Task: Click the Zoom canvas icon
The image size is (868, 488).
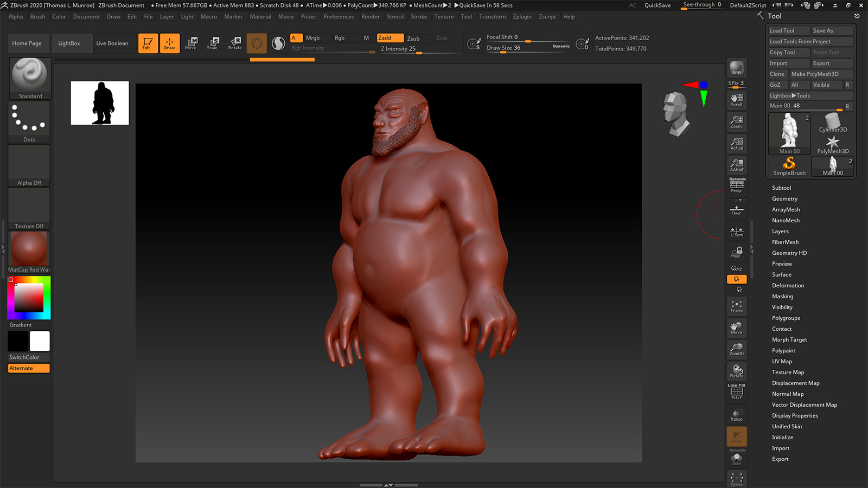Action: pos(737,122)
